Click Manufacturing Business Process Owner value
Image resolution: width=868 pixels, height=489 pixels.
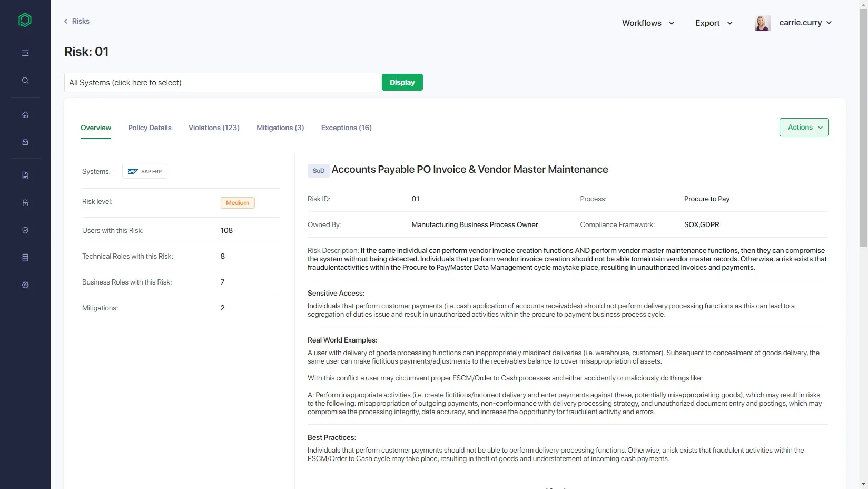click(475, 225)
